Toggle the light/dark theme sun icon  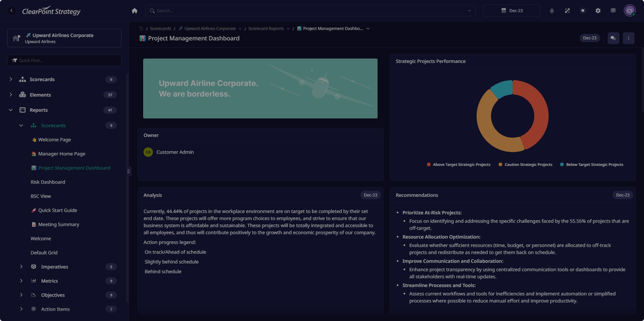click(583, 11)
